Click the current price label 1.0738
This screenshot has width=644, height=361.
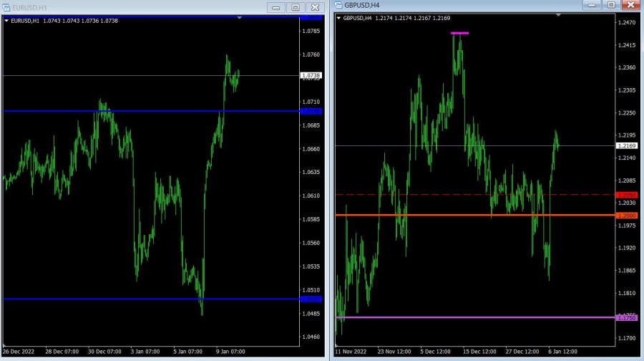click(x=311, y=75)
